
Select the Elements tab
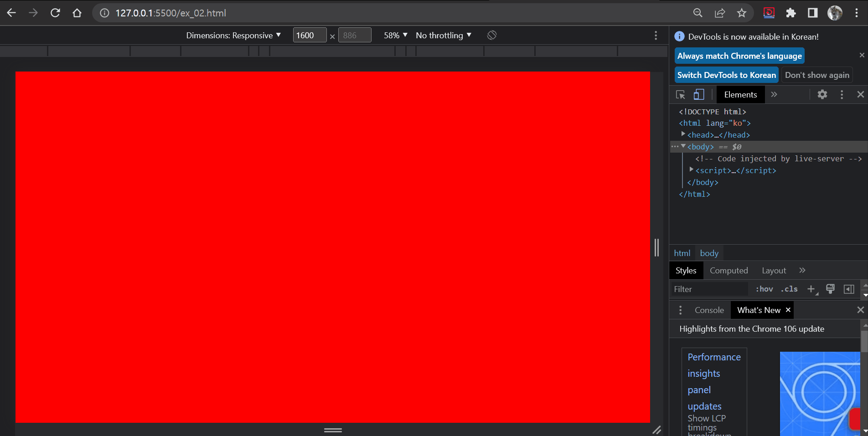(x=740, y=95)
